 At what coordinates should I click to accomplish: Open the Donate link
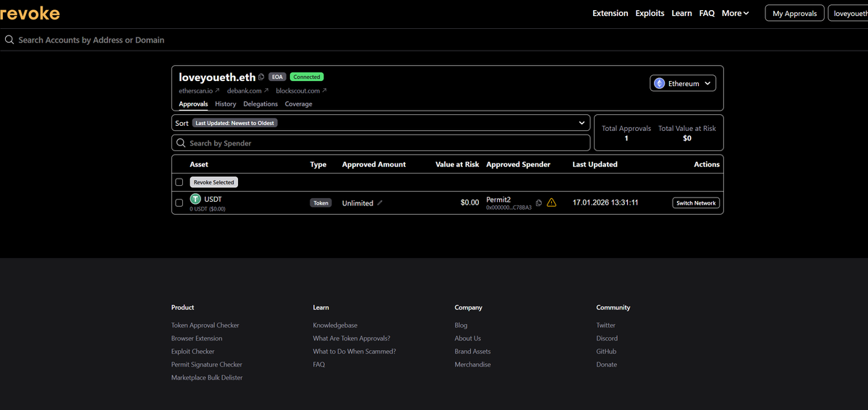607,364
